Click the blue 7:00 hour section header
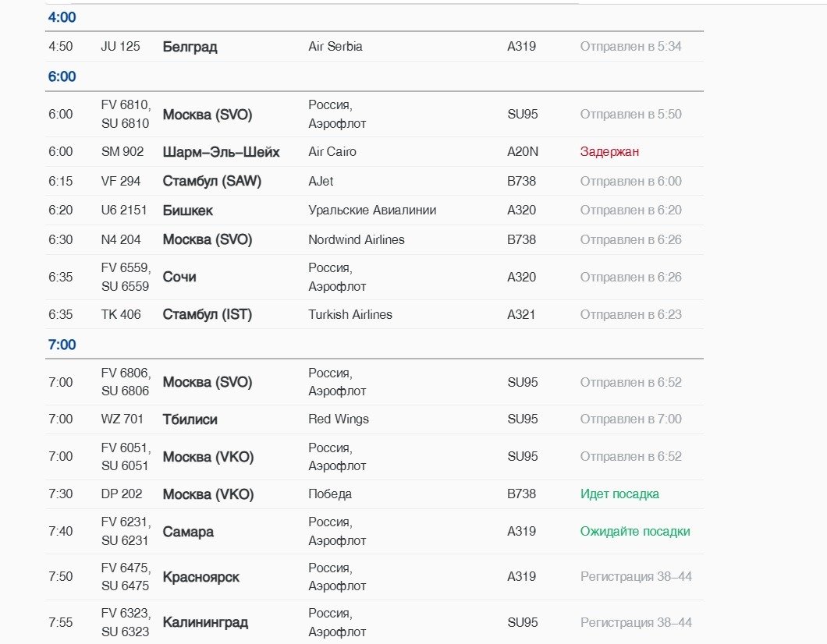The image size is (827, 644). (62, 345)
